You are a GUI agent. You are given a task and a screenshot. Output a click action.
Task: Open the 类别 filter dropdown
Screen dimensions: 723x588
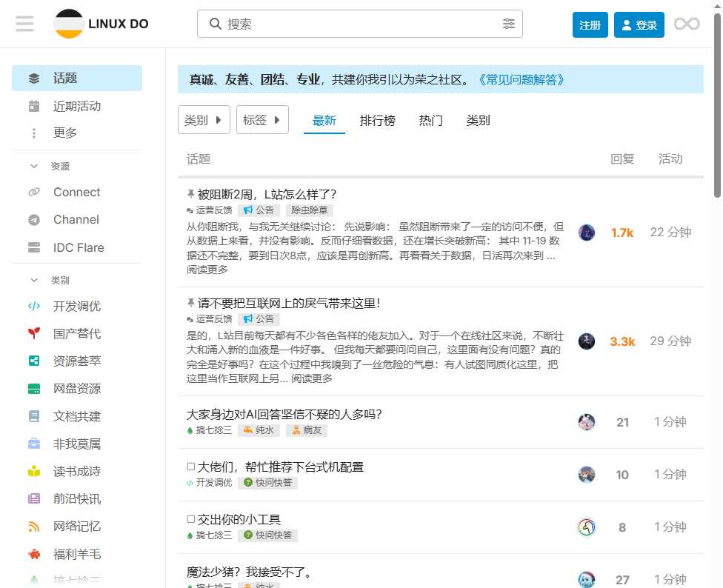pyautogui.click(x=204, y=120)
